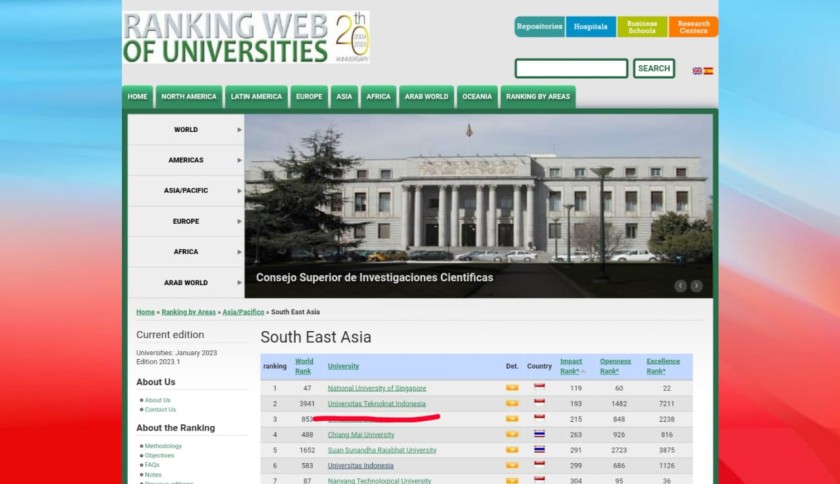840x484 pixels.
Task: Open Universitas Teknokrat Indonesia link
Action: [x=377, y=404]
